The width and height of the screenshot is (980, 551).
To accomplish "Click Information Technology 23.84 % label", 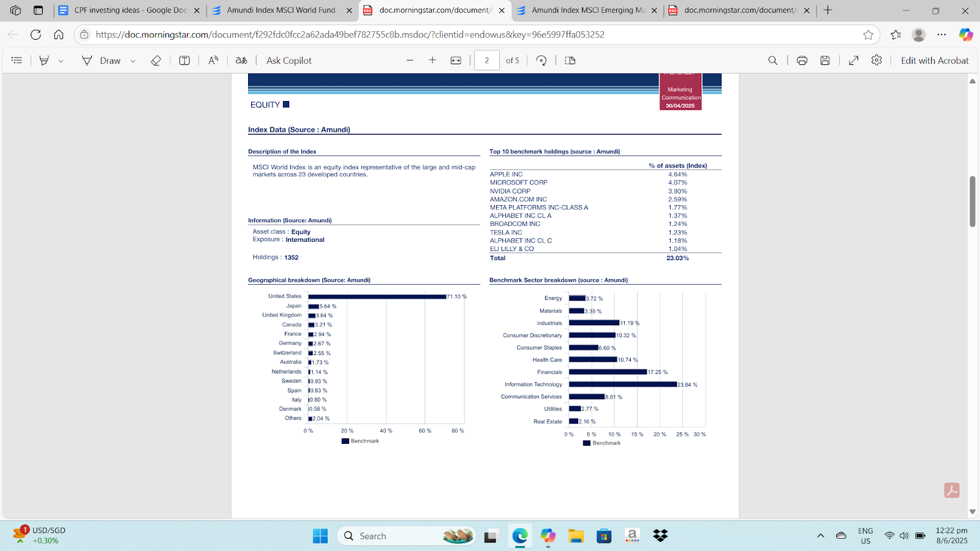I will click(688, 385).
